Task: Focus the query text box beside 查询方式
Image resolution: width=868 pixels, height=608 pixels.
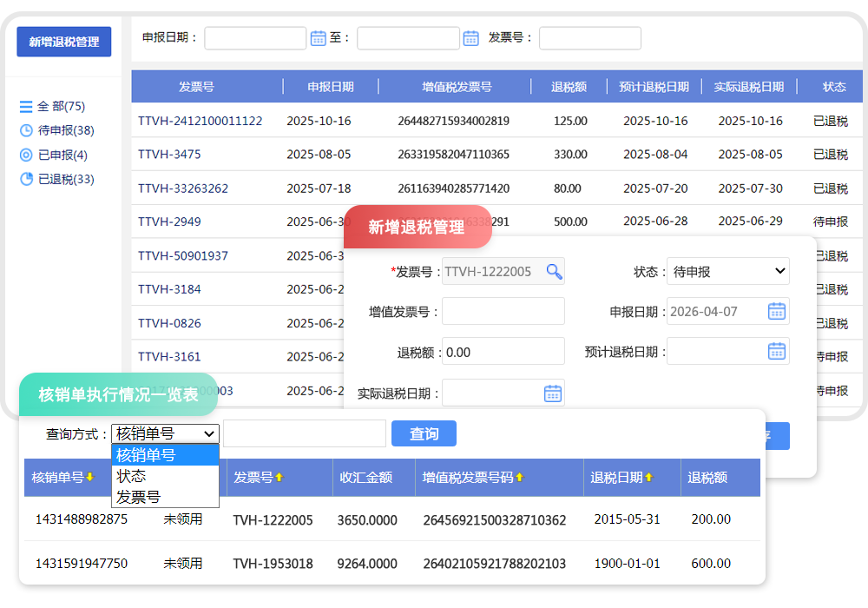Action: pos(305,433)
